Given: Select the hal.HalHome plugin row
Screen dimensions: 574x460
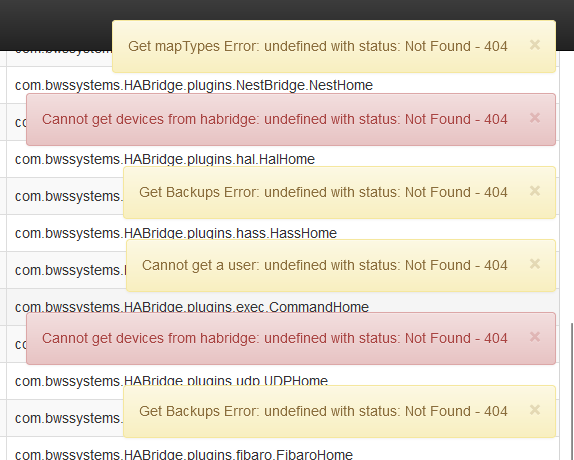Looking at the screenshot, I should [x=283, y=159].
